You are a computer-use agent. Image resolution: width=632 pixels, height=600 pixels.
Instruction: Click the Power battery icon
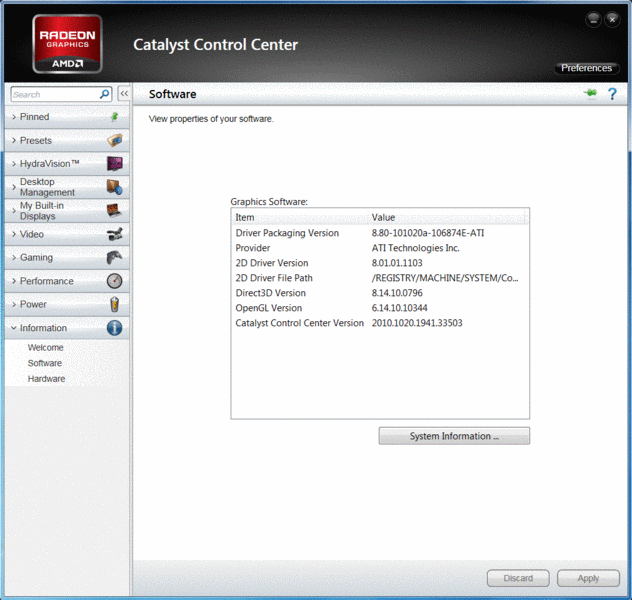[114, 304]
